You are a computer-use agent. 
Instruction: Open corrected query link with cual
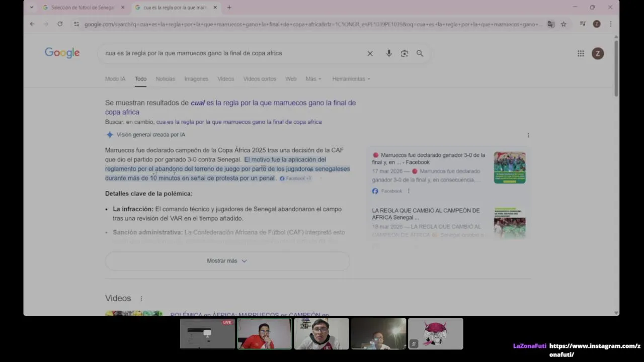point(230,107)
